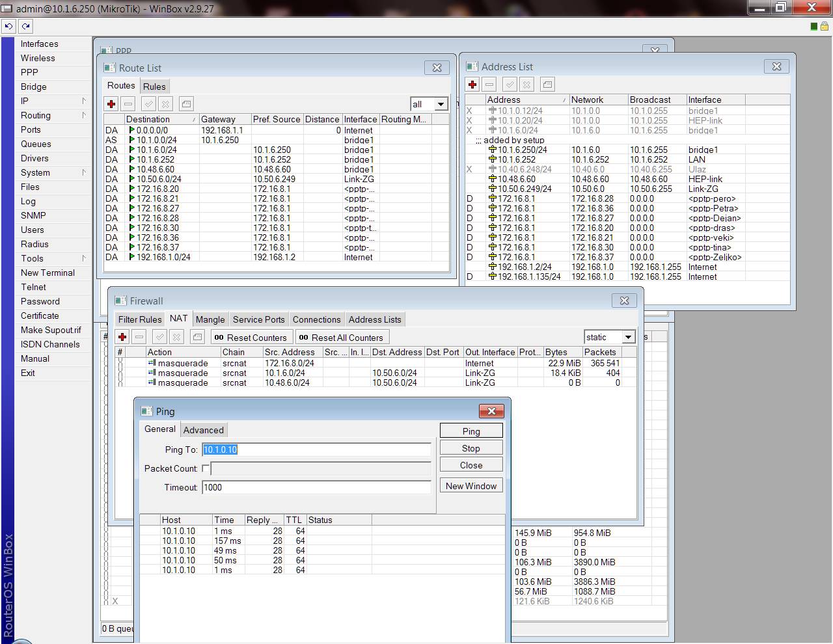The image size is (833, 644).
Task: Open a New Window from the Ping dialog
Action: pyautogui.click(x=471, y=485)
